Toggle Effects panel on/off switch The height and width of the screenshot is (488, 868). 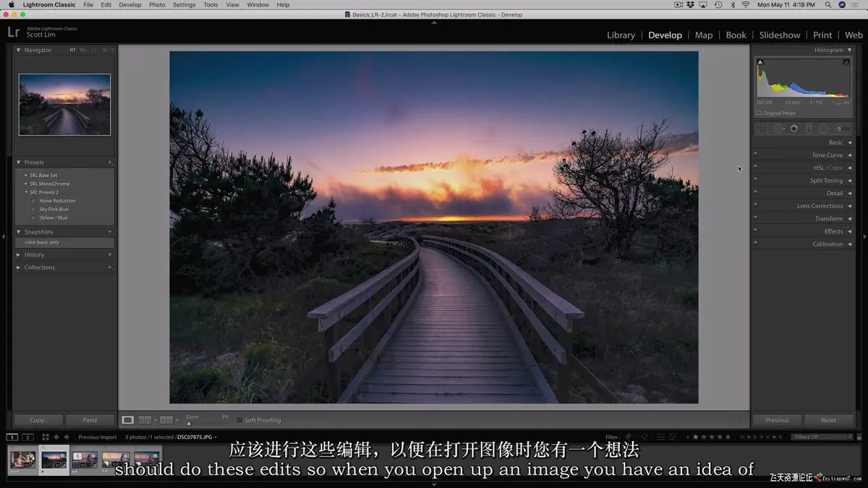756,231
